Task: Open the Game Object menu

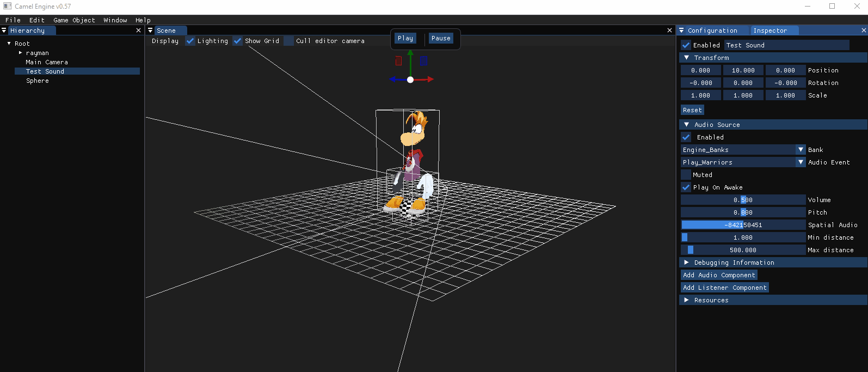Action: (74, 20)
